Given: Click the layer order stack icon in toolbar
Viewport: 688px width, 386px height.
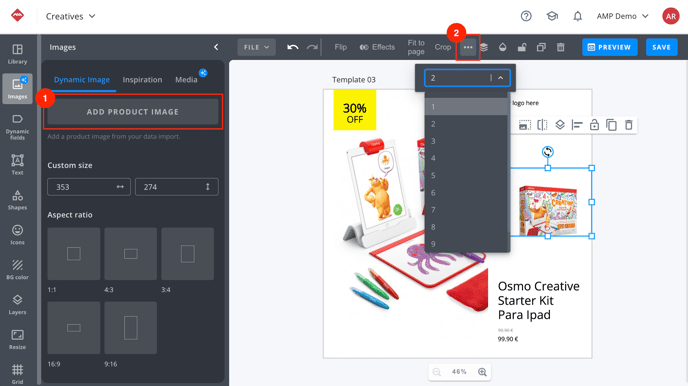Looking at the screenshot, I should (484, 47).
